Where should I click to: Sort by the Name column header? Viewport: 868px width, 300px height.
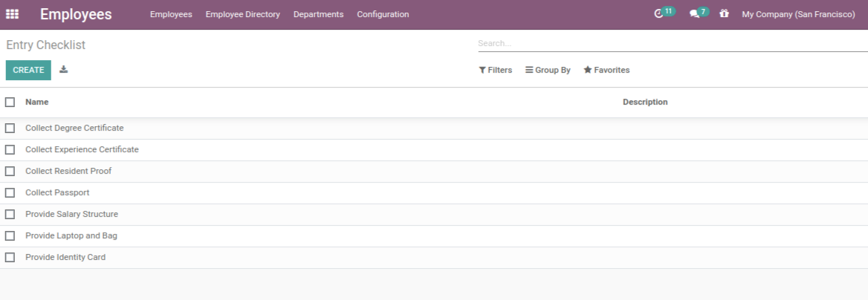coord(37,102)
